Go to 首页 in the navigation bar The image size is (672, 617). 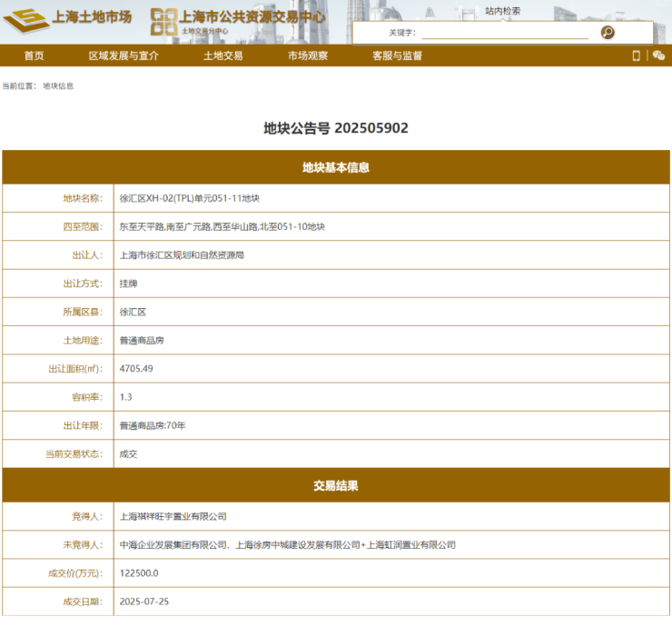(x=34, y=55)
